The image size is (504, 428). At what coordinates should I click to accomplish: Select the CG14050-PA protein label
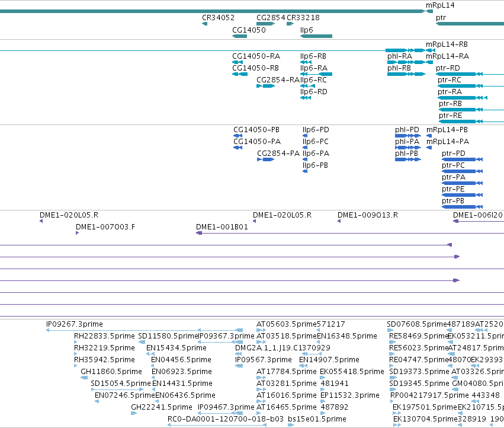257,142
